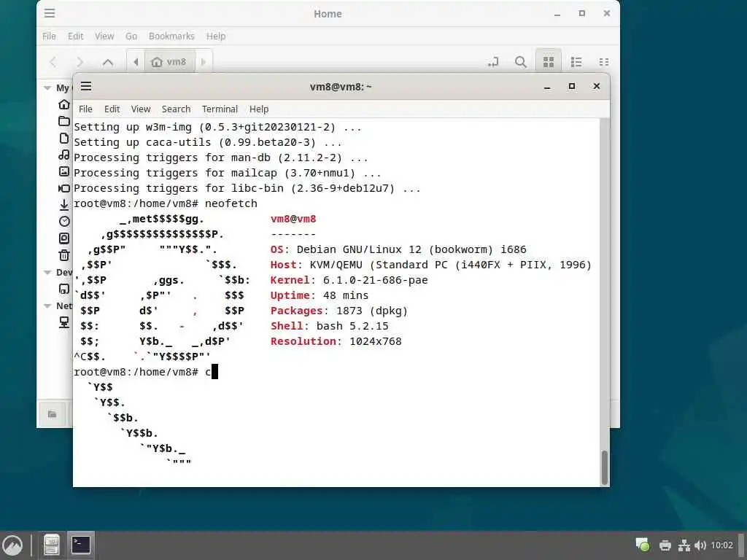This screenshot has height=560, width=747.
Task: Open File System in the file manager sidebar
Action: click(x=64, y=238)
